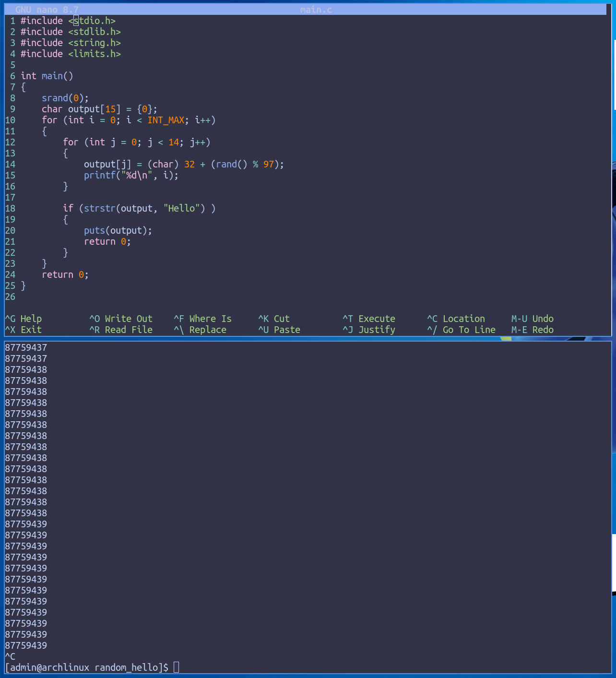Click the strstr(output, "Hello") condition line
The width and height of the screenshot is (616, 678).
point(139,208)
